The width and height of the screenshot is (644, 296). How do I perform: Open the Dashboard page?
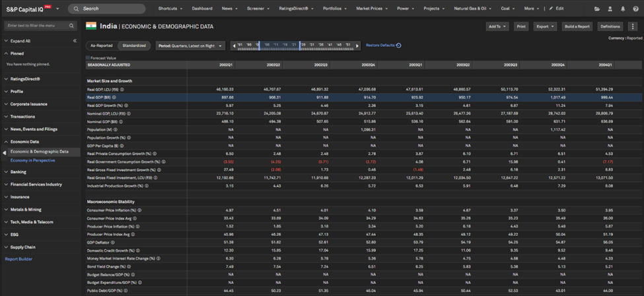(202, 8)
